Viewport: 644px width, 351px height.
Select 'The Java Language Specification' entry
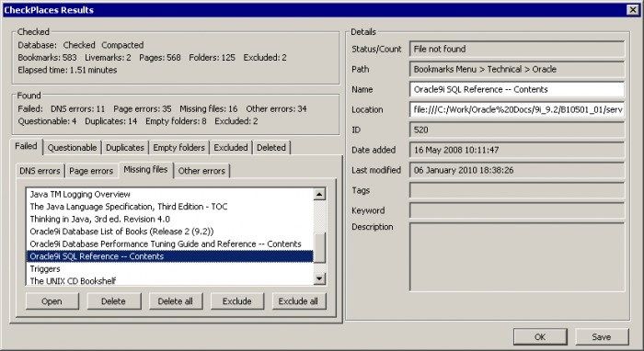(169, 207)
